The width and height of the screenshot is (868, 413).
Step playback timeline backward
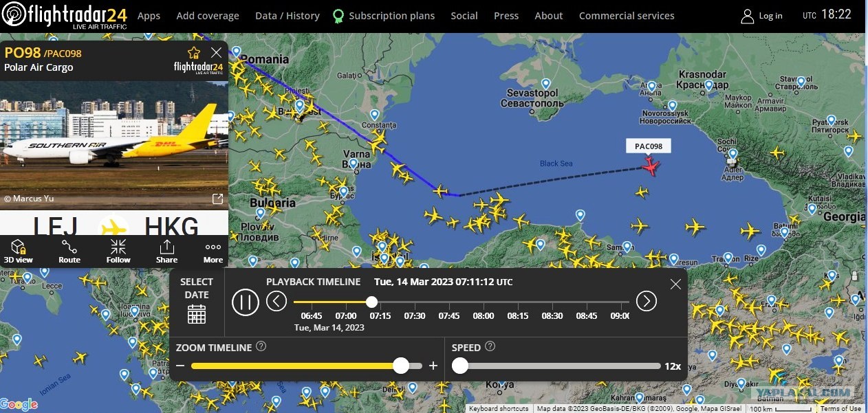point(276,301)
